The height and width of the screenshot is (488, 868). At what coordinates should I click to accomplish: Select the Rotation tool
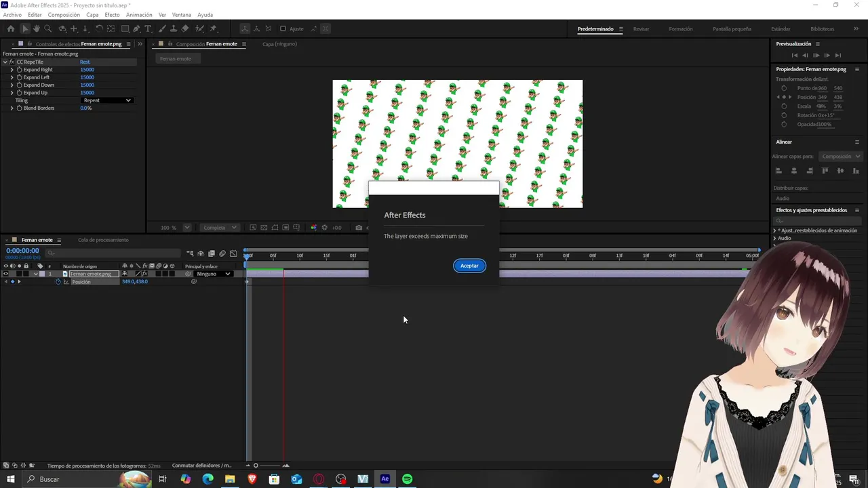pyautogui.click(x=99, y=28)
